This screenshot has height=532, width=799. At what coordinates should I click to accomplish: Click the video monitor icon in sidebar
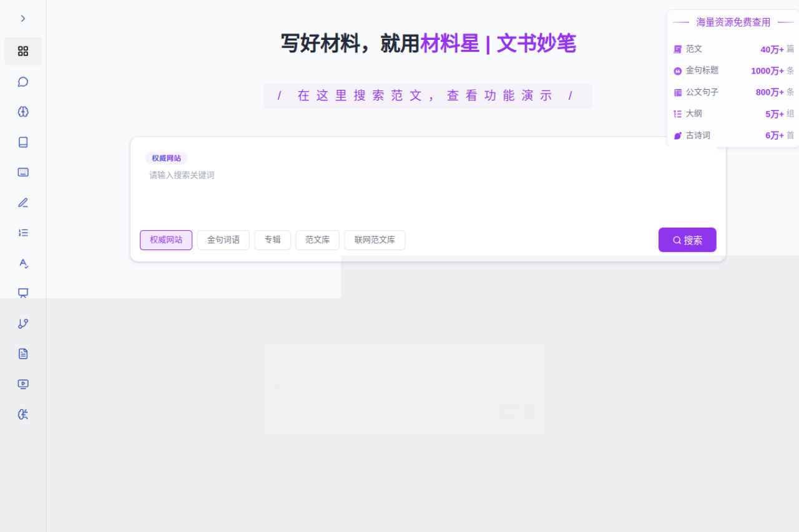pos(23,384)
